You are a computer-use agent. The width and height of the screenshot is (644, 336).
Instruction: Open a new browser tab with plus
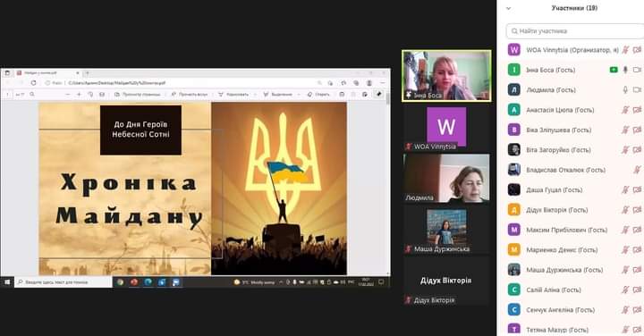point(87,73)
